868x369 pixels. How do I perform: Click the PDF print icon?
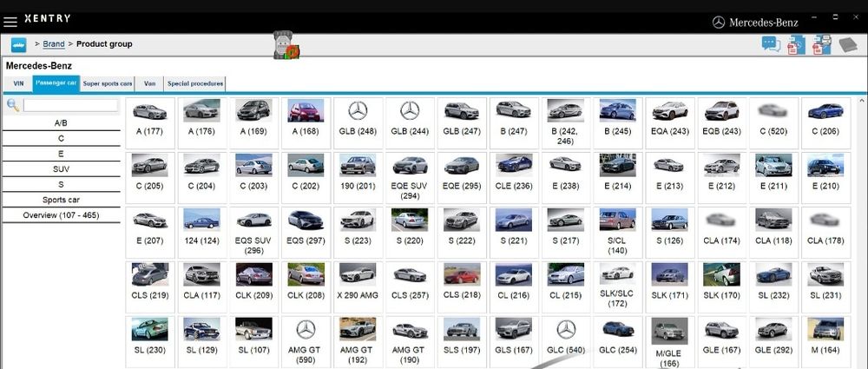point(822,45)
